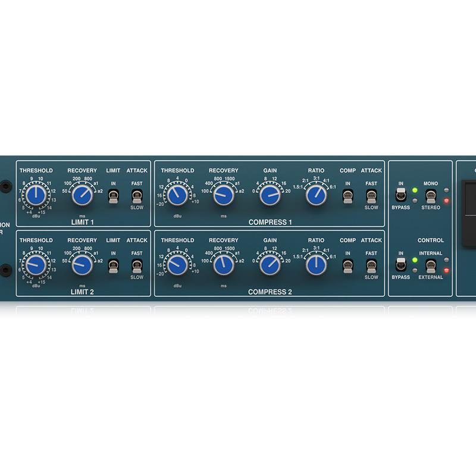Engage the LIMIT 1 IN toggle switch
476x476 pixels.
113,198
